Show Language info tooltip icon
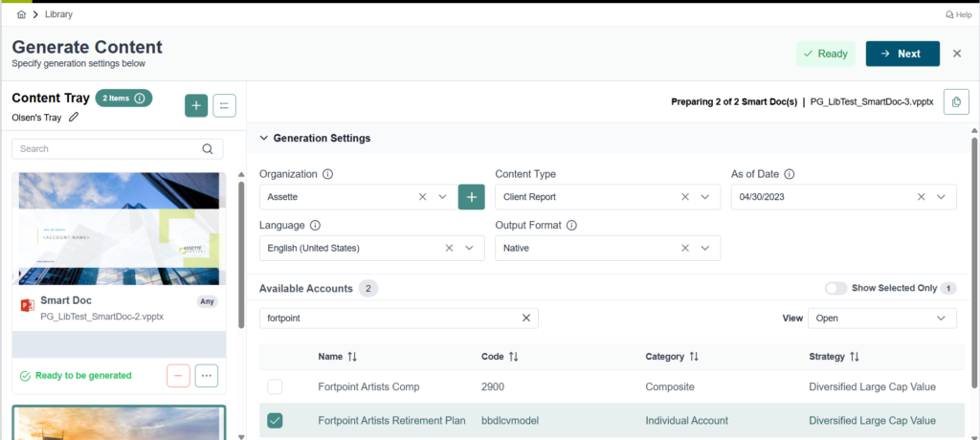Viewport: 980px width, 440px height. (x=315, y=225)
